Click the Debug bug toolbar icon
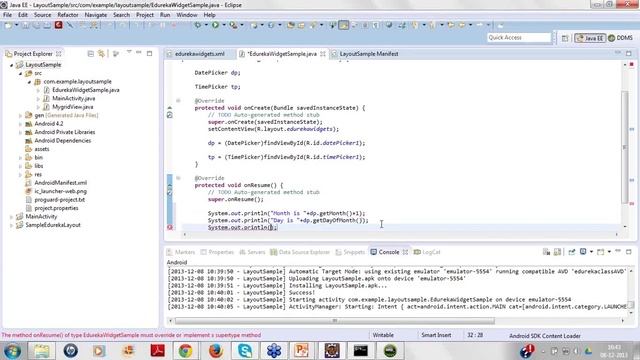This screenshot has width=640, height=360. [x=198, y=25]
